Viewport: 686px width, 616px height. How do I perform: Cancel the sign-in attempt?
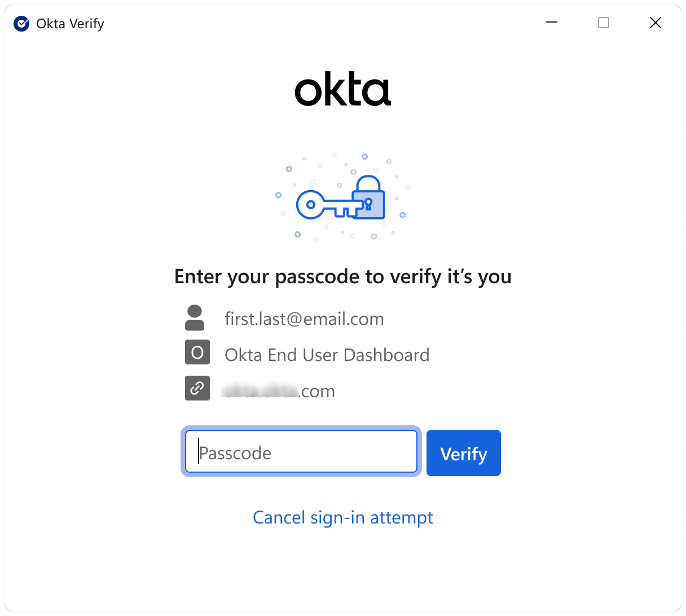(x=342, y=517)
